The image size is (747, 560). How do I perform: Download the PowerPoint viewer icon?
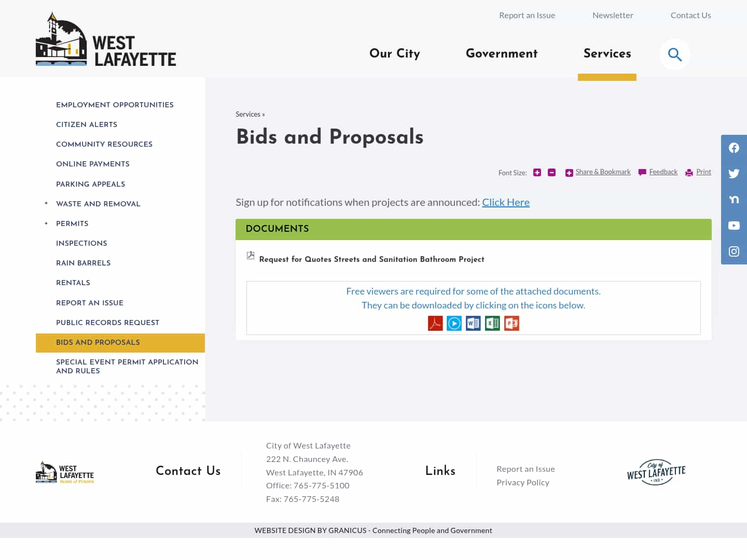click(x=511, y=323)
